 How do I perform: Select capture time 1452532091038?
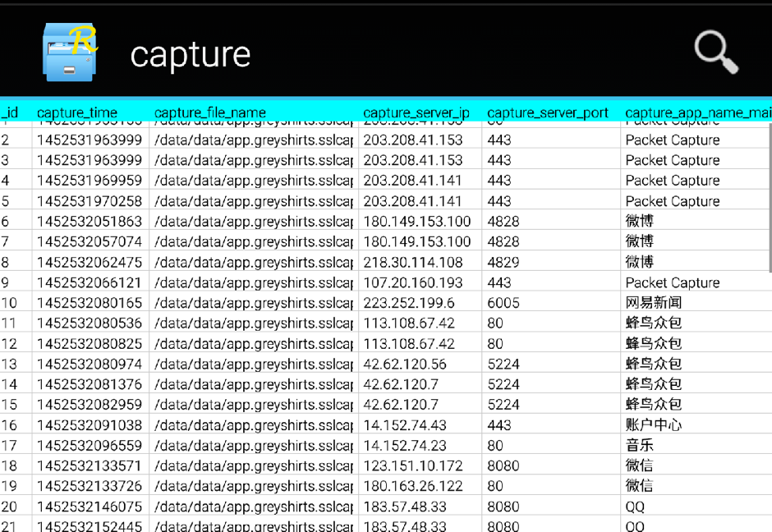coord(90,424)
